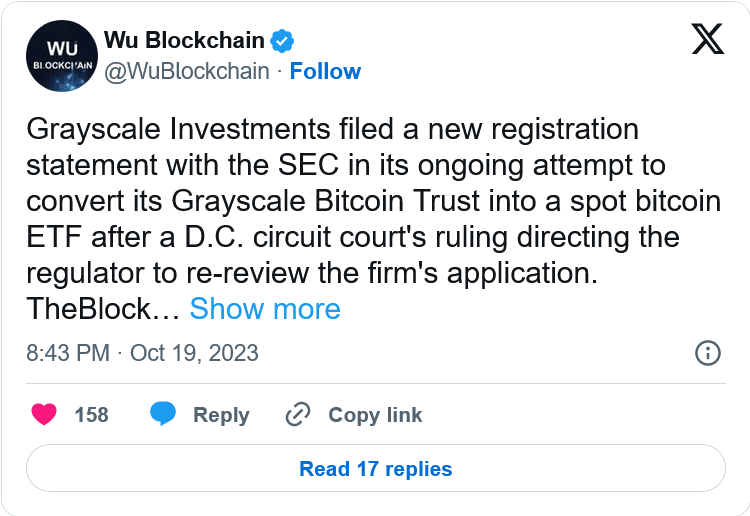Image resolution: width=750 pixels, height=516 pixels.
Task: Click the truncated TheBlock… text
Action: pos(102,309)
